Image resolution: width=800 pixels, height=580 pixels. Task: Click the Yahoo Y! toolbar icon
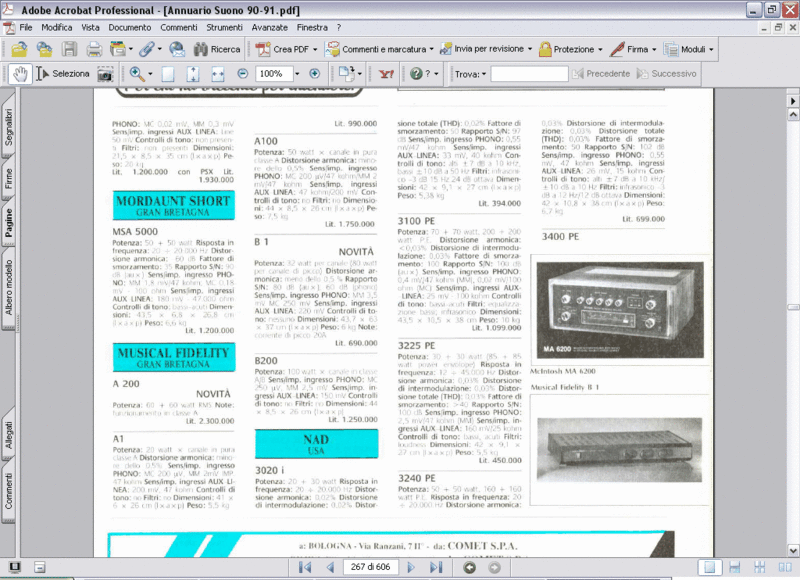coord(386,74)
